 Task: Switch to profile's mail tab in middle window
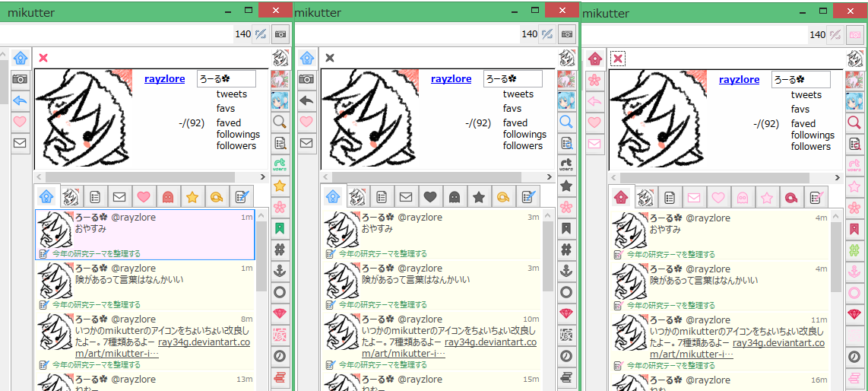click(x=407, y=196)
